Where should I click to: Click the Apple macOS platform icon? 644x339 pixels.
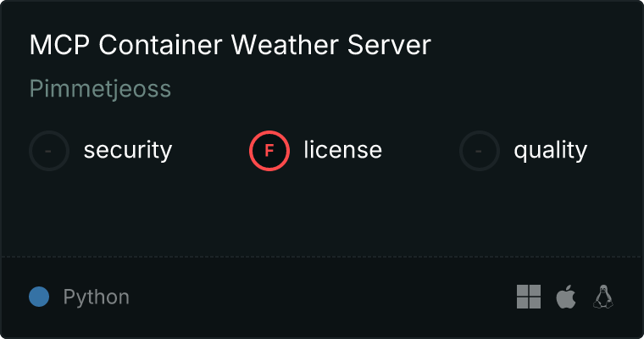pos(566,297)
